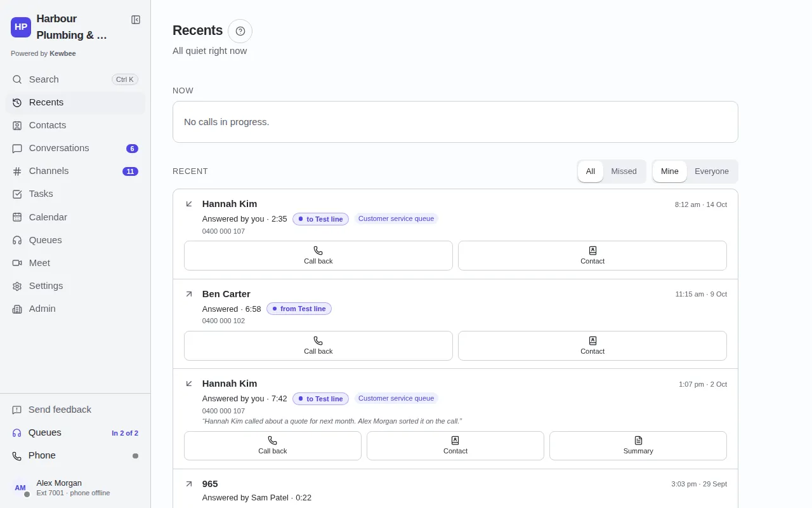This screenshot has height=508, width=812.
Task: Click the Tasks checkbox icon
Action: [x=17, y=194]
